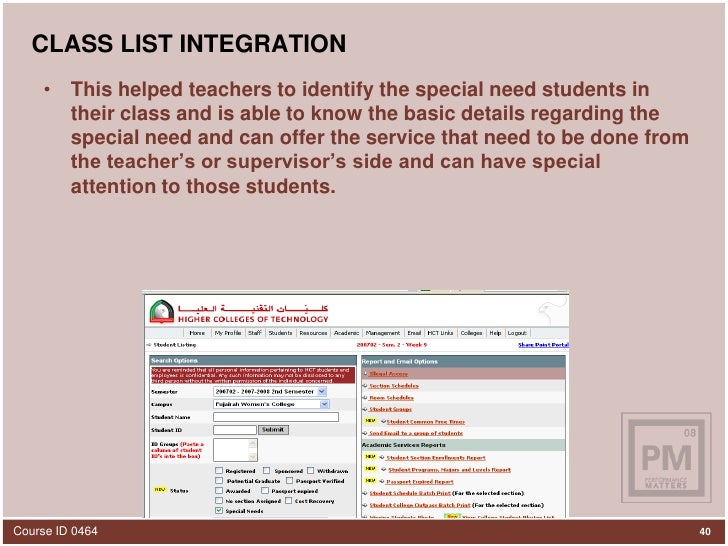Open the HCT Links menu

[x=440, y=333]
